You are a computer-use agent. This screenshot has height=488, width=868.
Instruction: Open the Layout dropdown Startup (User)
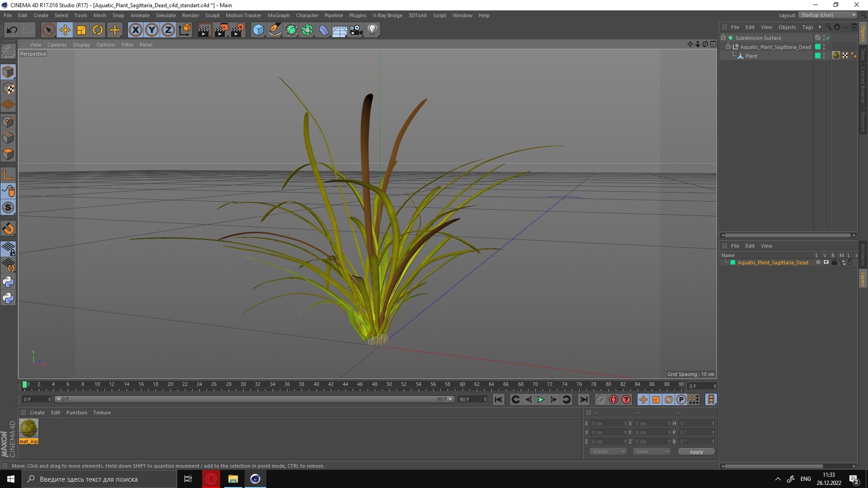click(828, 15)
